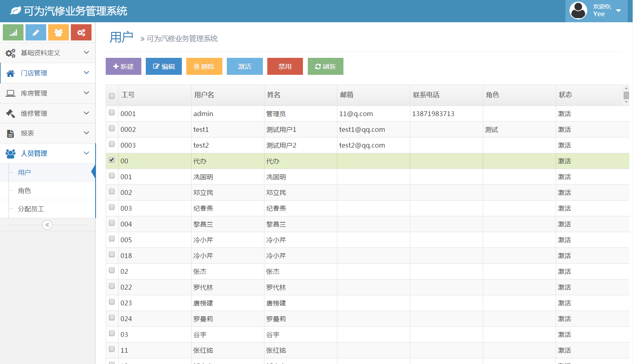Open the 角色 submenu item

click(x=24, y=191)
